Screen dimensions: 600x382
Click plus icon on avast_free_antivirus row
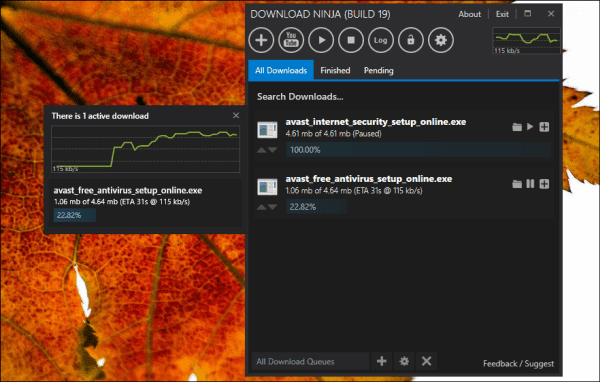(544, 184)
